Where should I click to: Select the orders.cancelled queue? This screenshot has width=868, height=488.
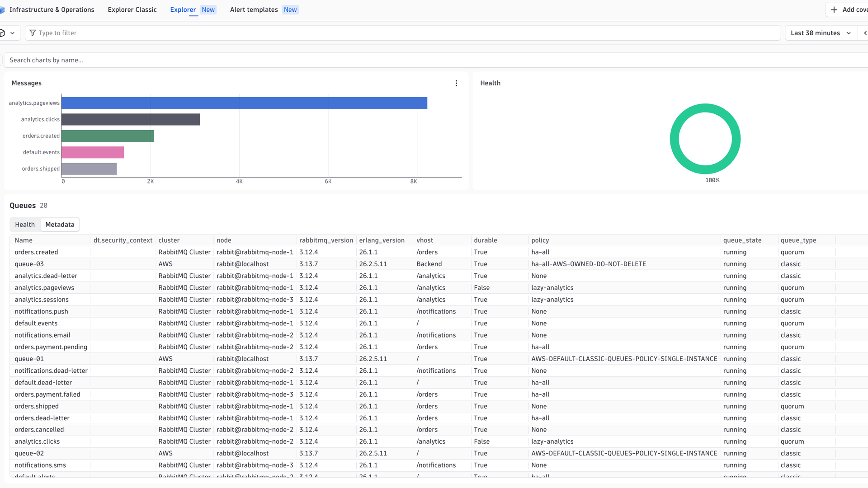[39, 430]
